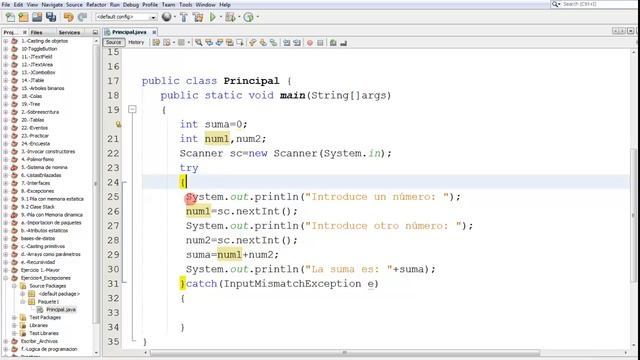
Task: Click the Profile Project icon
Action: coord(249,17)
